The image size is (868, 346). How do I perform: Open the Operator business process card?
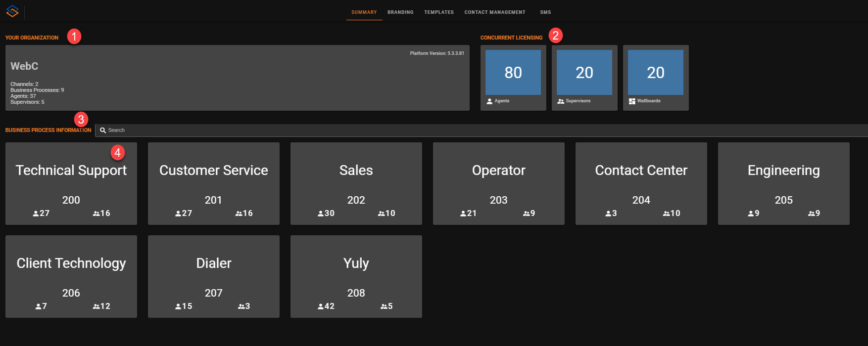[x=498, y=183]
